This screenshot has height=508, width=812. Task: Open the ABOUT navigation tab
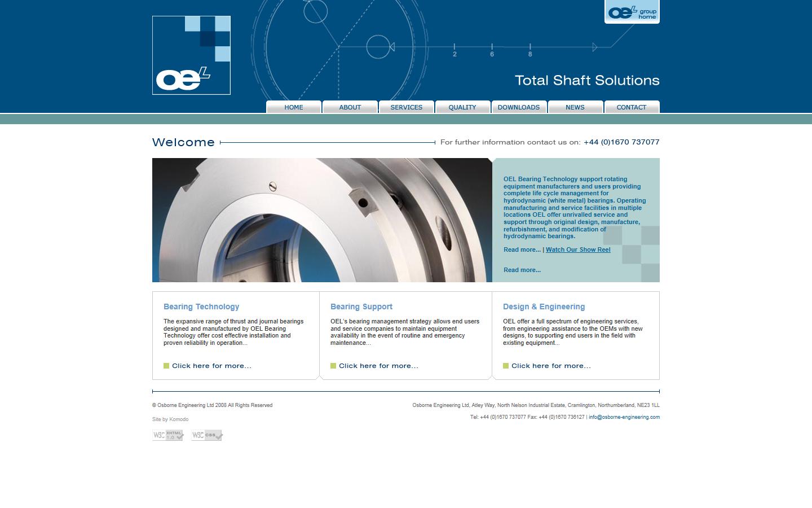(x=350, y=107)
